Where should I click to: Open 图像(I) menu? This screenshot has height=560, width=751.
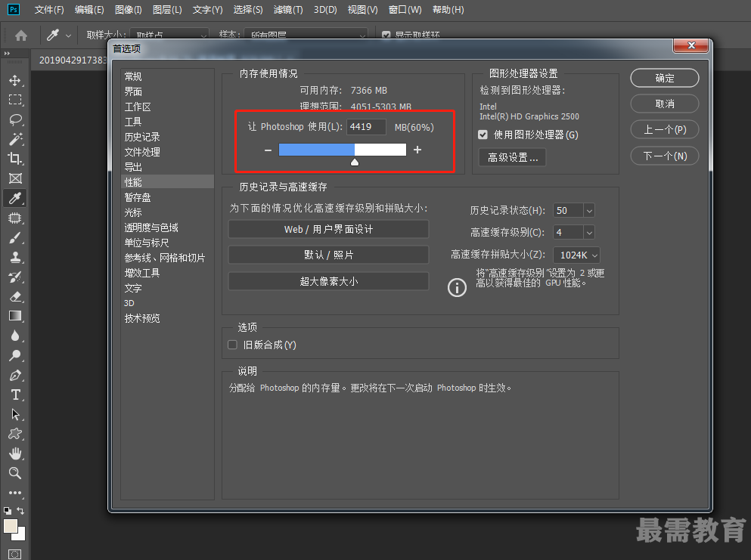[129, 10]
